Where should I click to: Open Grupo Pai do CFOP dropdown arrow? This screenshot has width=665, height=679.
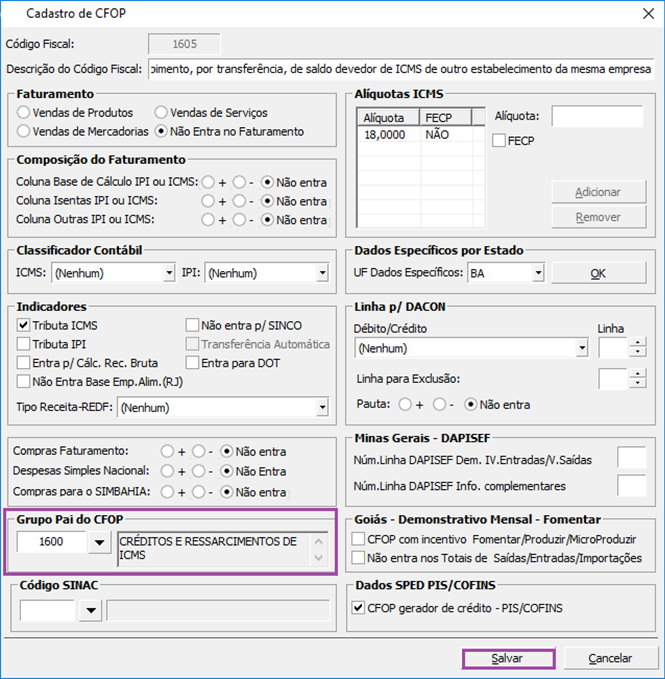tap(99, 542)
